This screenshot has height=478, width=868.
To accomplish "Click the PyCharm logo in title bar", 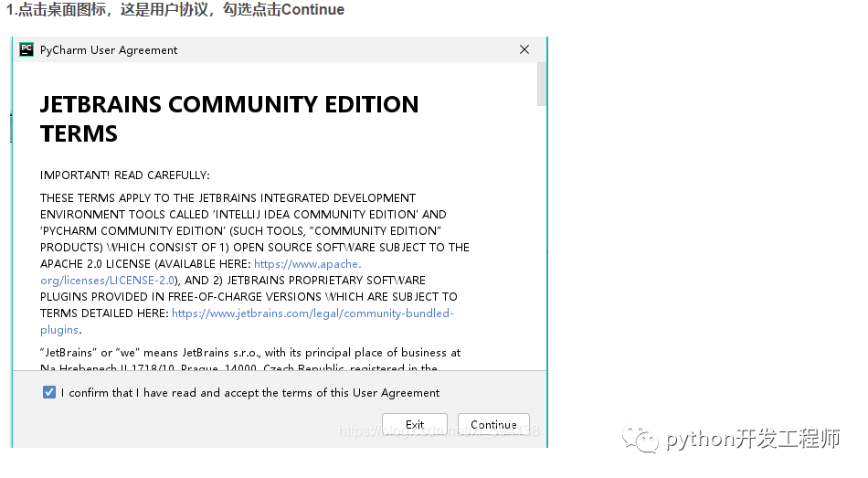I will tap(26, 49).
